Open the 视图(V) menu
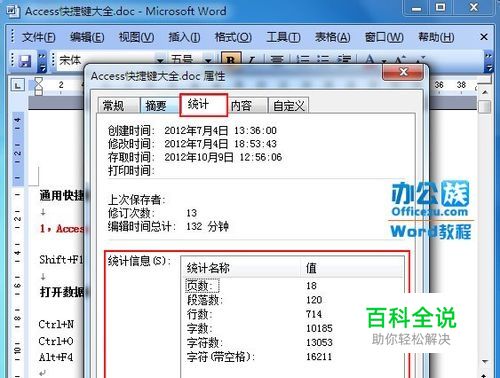The width and height of the screenshot is (500, 378). coord(136,37)
